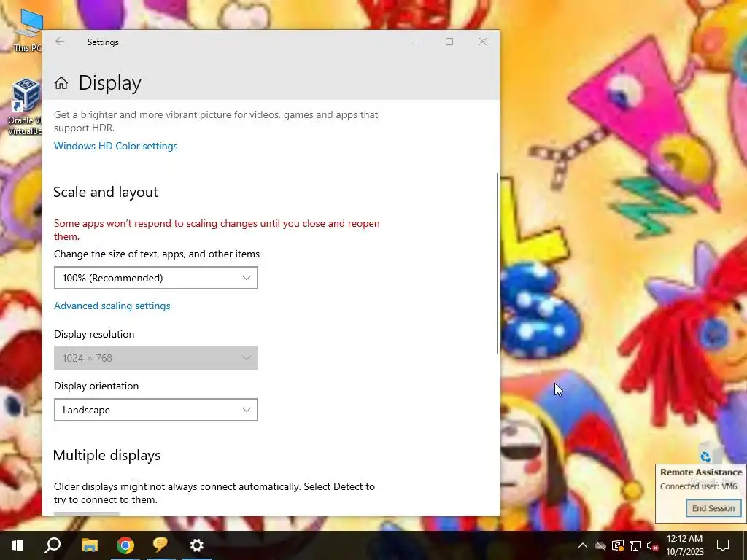747x560 pixels.
Task: Open the clock showing 12:12 AM
Action: (684, 545)
